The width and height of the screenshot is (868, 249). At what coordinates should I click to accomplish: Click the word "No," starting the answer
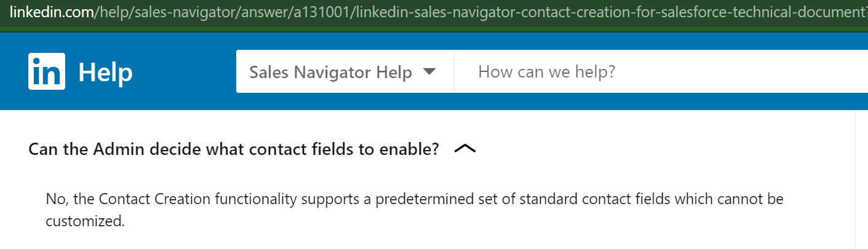click(x=56, y=199)
